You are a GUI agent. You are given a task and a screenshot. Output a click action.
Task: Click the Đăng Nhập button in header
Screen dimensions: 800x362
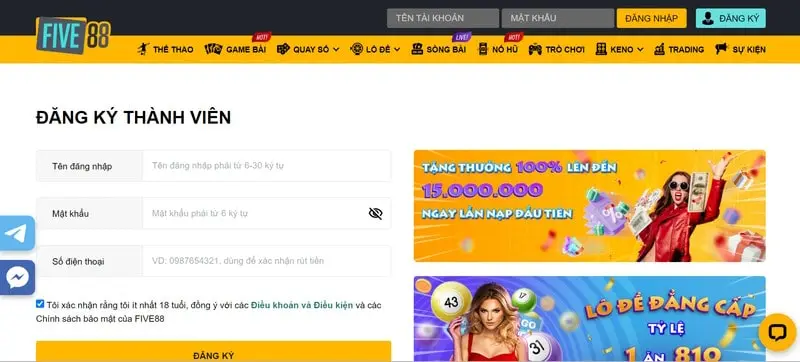(652, 18)
